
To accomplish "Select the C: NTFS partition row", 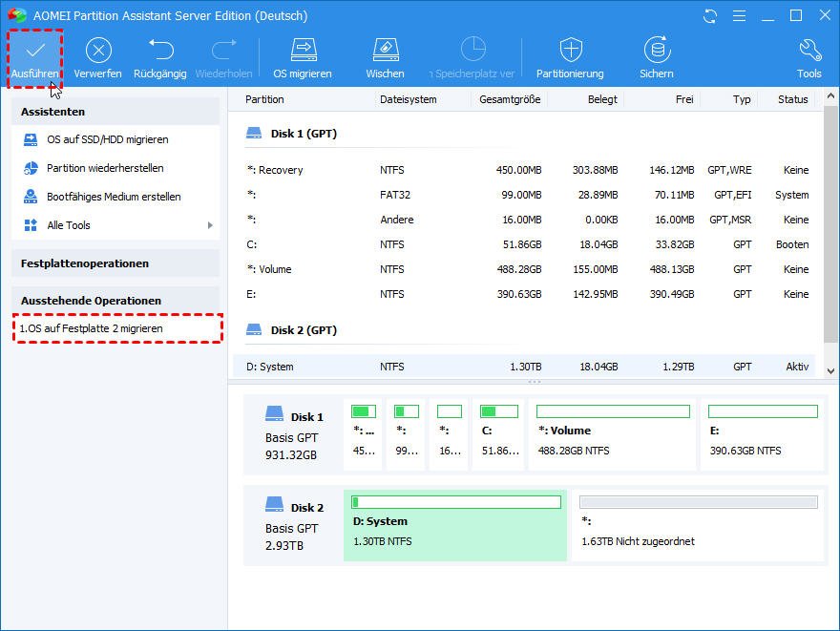I will click(525, 244).
